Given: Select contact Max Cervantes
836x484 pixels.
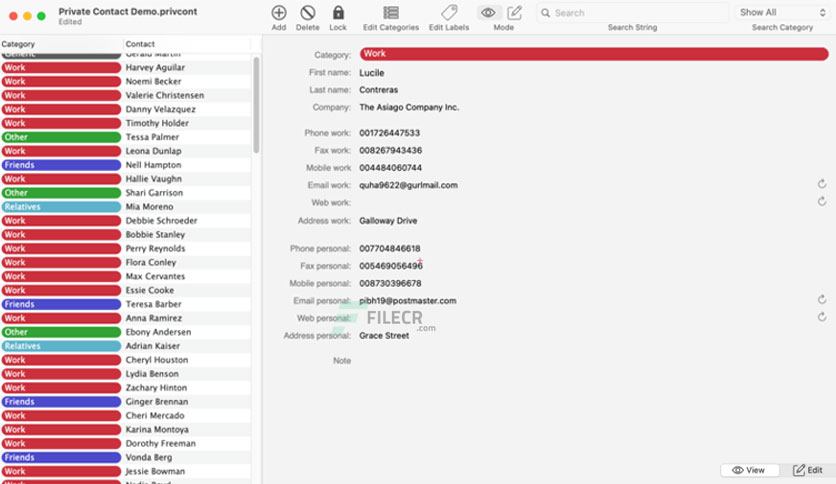Looking at the screenshot, I should [155, 276].
